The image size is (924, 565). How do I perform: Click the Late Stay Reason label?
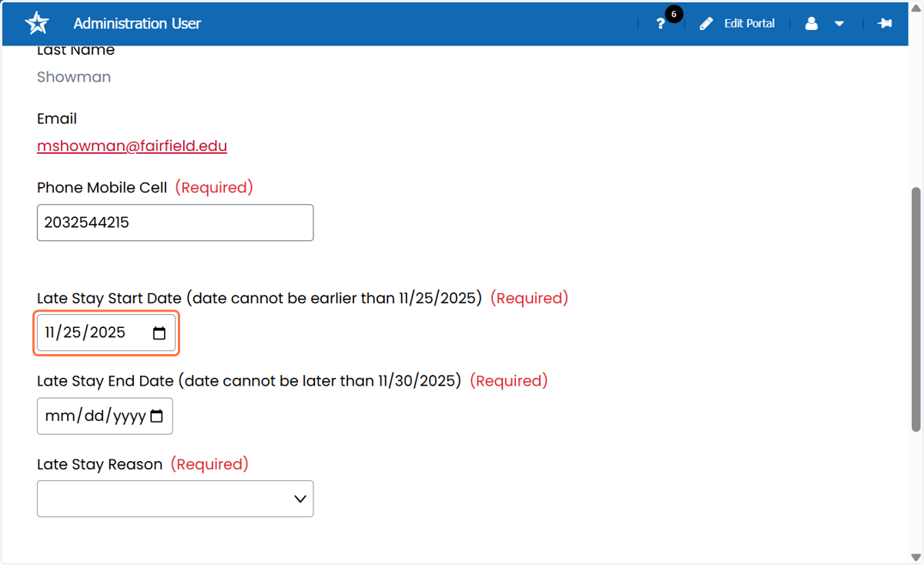click(100, 464)
